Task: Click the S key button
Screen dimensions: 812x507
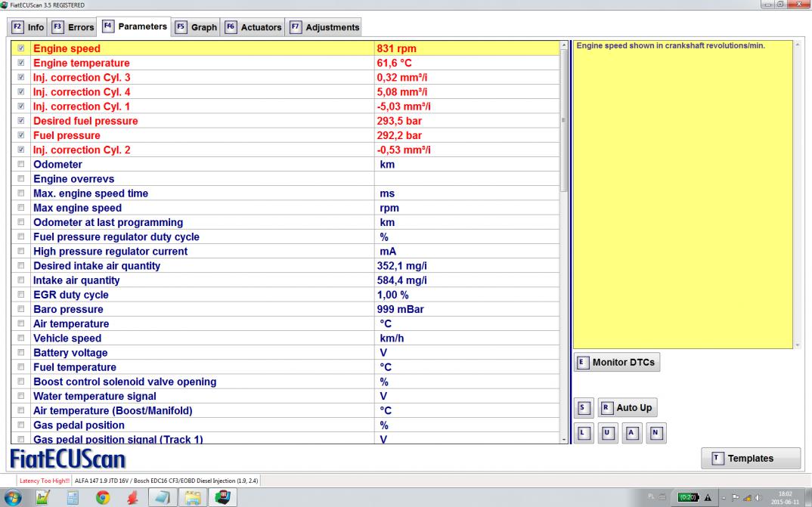Action: pos(583,408)
